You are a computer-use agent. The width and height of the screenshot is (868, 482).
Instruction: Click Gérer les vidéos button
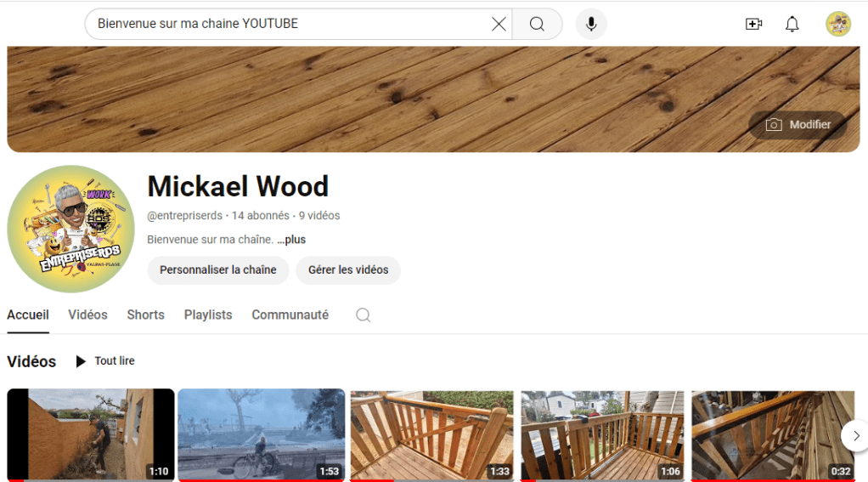point(348,270)
